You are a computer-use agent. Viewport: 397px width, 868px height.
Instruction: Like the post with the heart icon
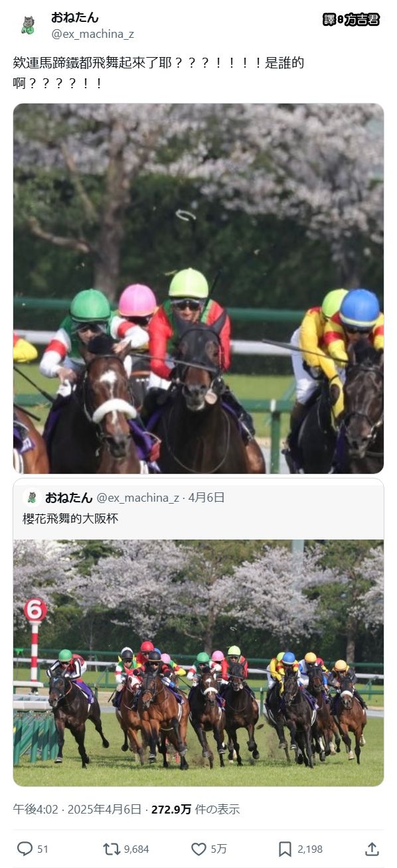point(198,849)
